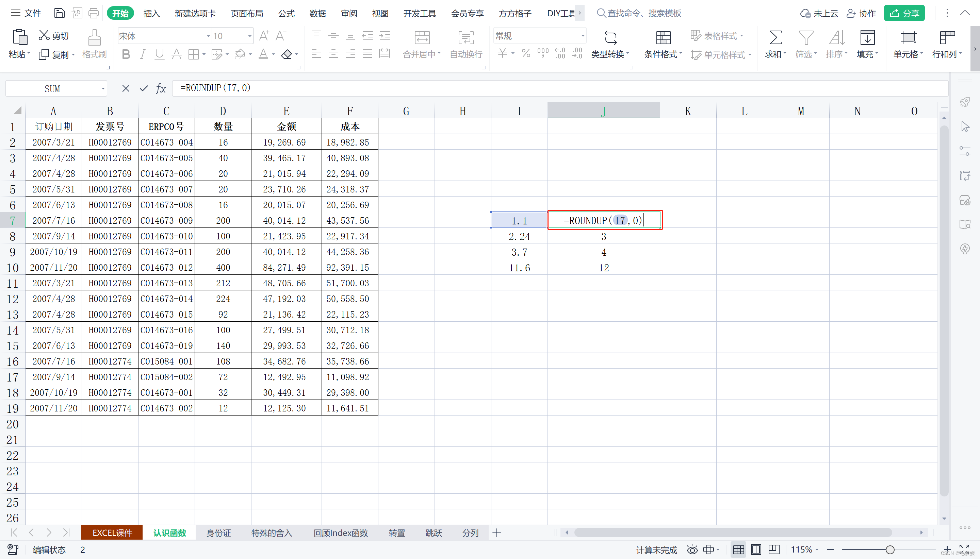Toggle eye protection mode in status bar
The height and width of the screenshot is (559, 980).
tap(692, 550)
